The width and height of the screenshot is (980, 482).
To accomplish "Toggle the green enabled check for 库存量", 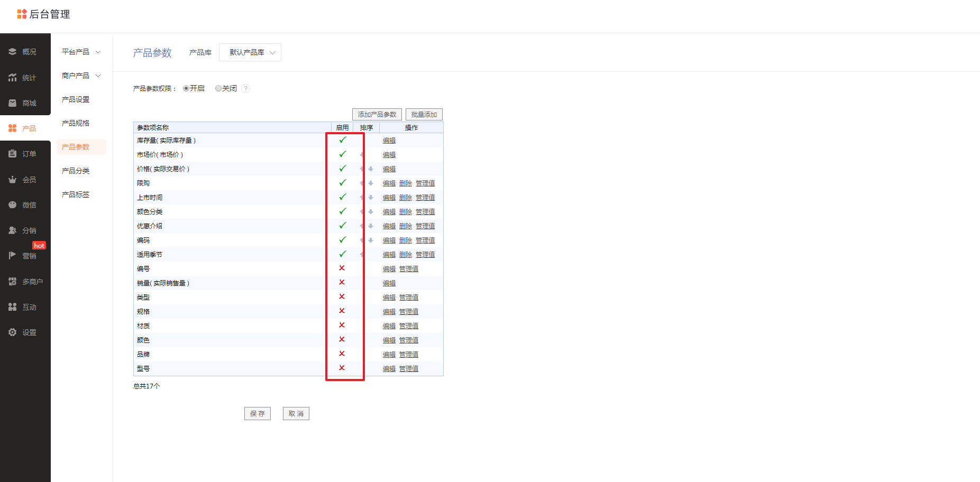I will [343, 140].
